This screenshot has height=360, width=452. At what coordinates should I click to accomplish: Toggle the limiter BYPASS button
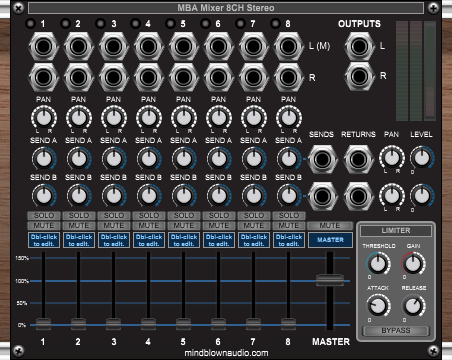click(x=396, y=331)
